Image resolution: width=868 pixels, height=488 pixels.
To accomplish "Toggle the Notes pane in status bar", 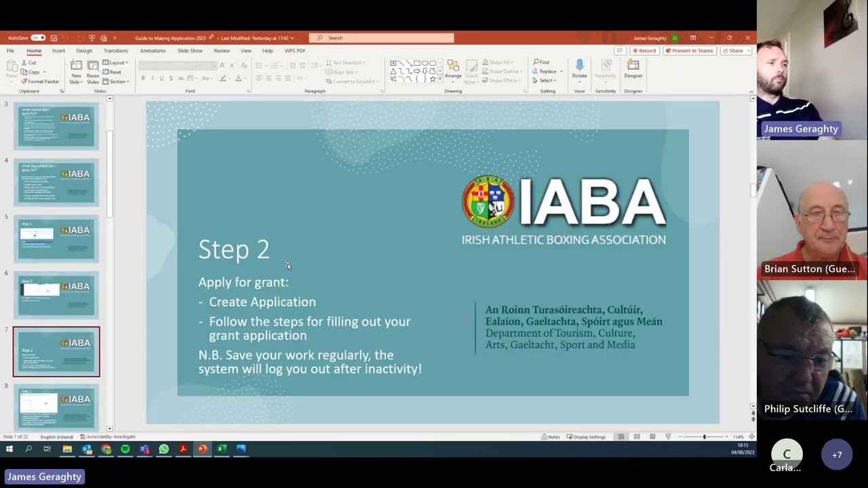I will (551, 436).
